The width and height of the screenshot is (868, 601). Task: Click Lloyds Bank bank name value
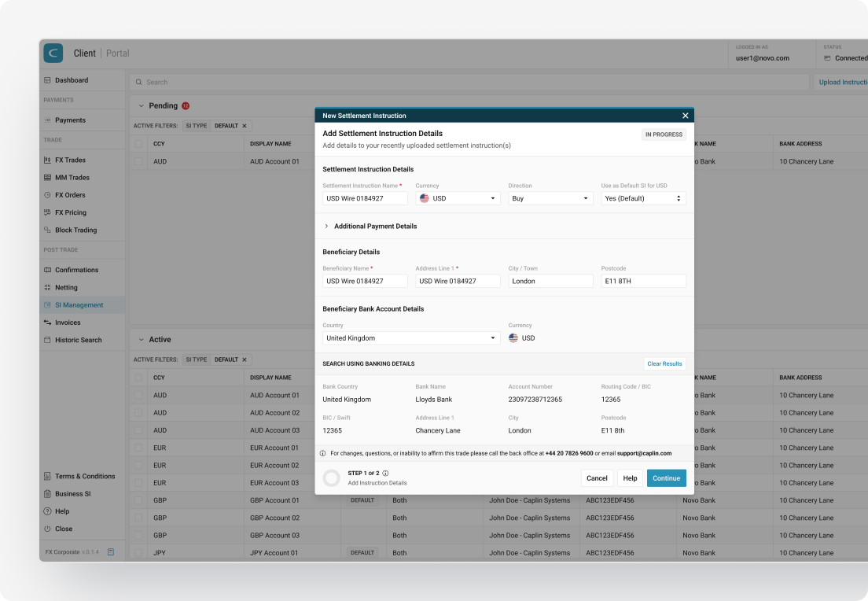(x=434, y=400)
